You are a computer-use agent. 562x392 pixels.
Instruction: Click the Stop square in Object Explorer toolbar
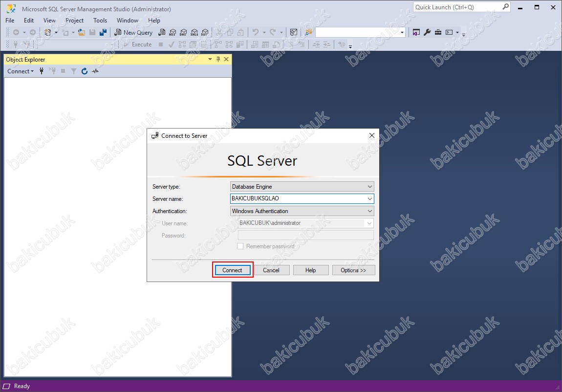coord(63,71)
